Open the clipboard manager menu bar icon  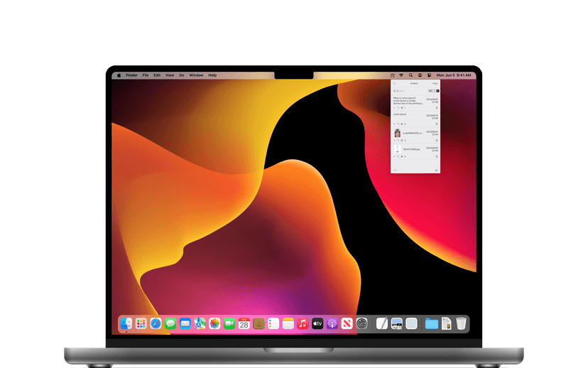pyautogui.click(x=392, y=75)
